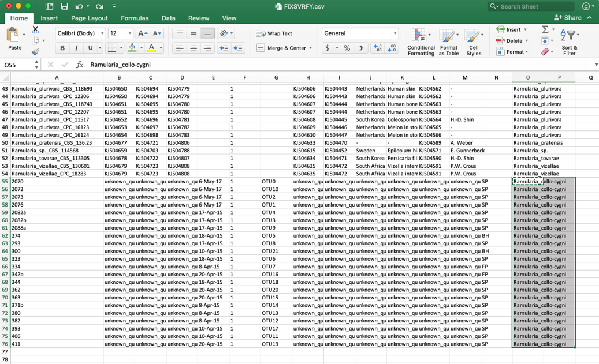Click the Decrease Decimal icon
The image size is (599, 364).
point(392,48)
